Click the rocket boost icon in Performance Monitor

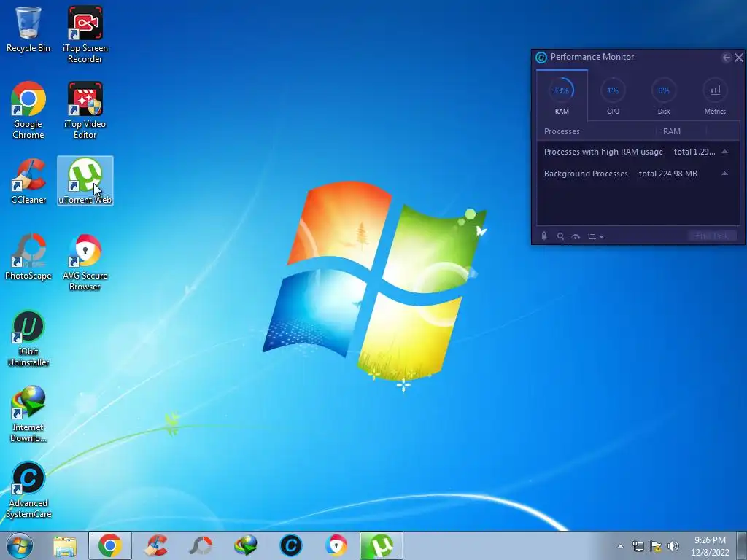click(x=544, y=236)
